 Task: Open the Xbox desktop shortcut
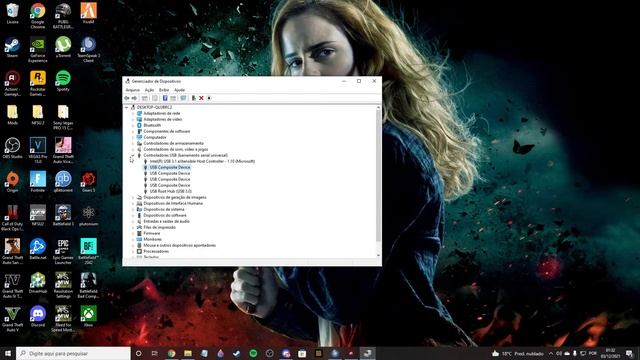[x=88, y=317]
